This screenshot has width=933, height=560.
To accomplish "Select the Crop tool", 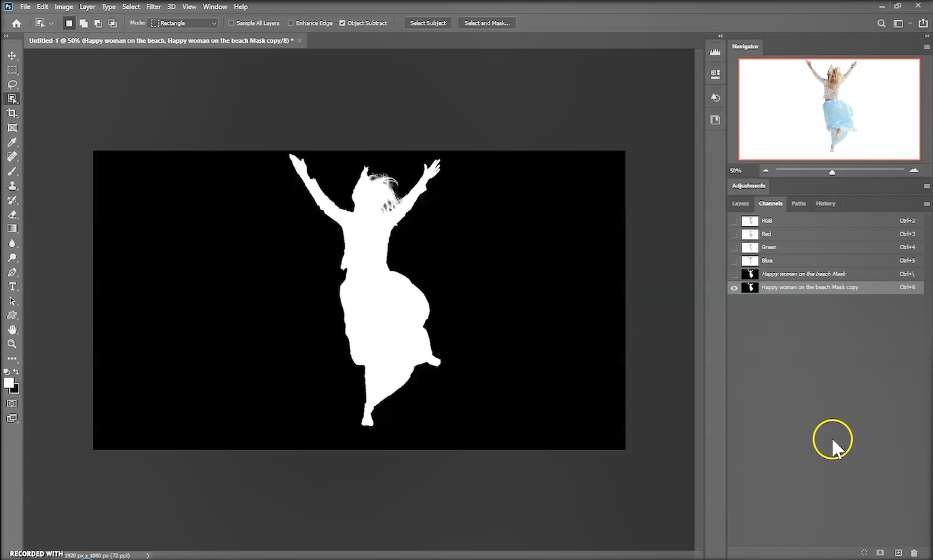I will pos(12,113).
